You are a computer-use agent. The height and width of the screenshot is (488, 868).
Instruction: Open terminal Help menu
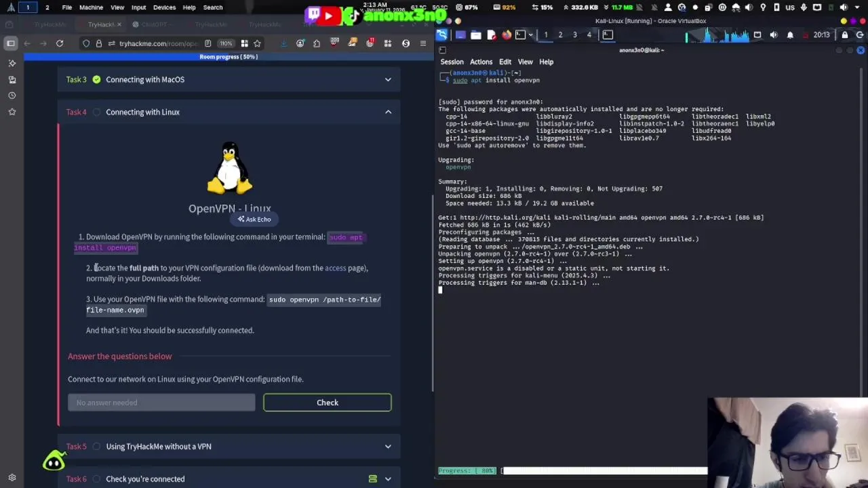pyautogui.click(x=546, y=62)
